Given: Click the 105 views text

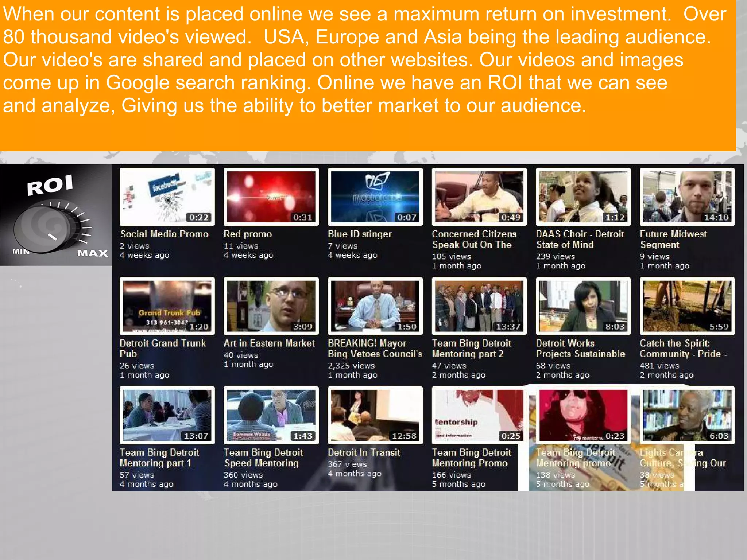Looking at the screenshot, I should 452,257.
